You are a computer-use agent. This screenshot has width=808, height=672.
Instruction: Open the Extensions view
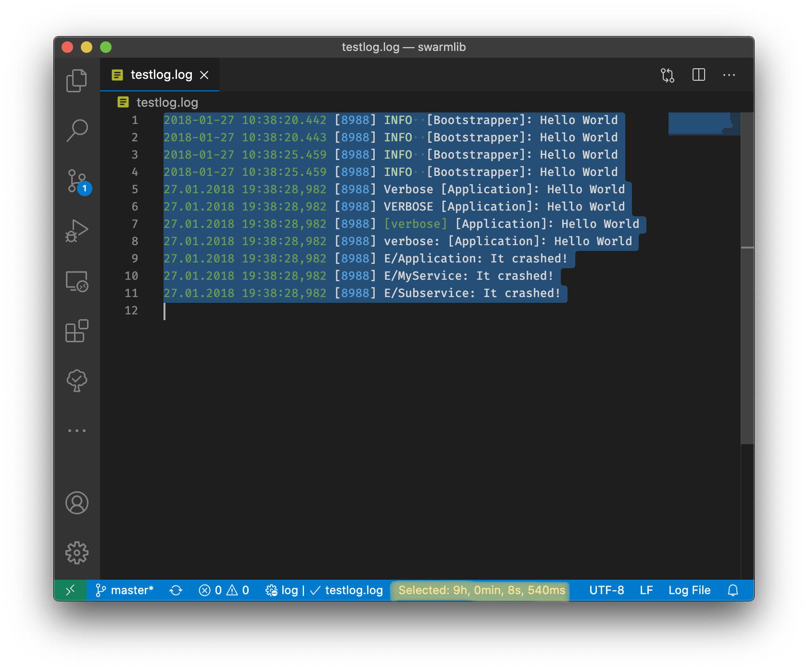point(76,331)
